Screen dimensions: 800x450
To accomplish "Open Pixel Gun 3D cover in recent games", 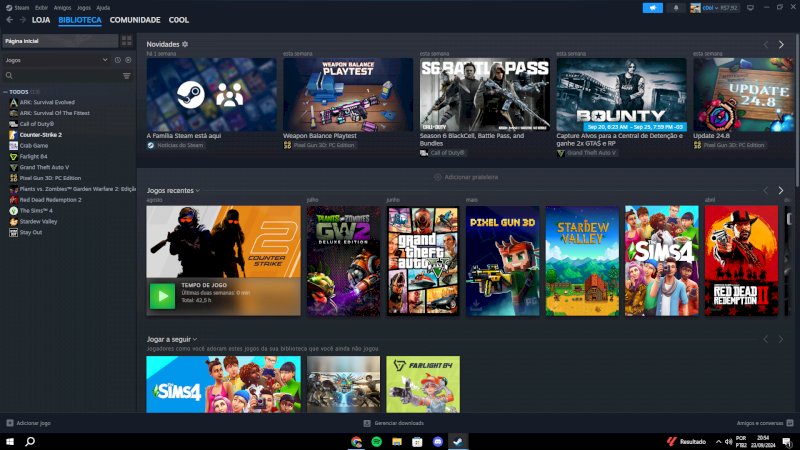I will click(503, 261).
